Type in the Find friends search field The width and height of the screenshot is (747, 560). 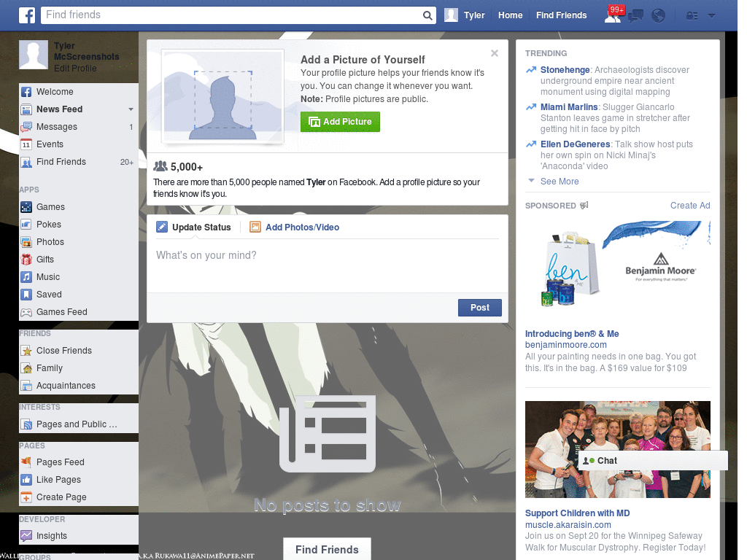(x=231, y=15)
